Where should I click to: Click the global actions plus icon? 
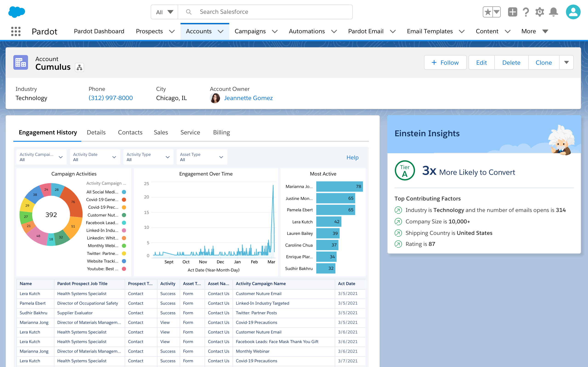click(x=512, y=12)
